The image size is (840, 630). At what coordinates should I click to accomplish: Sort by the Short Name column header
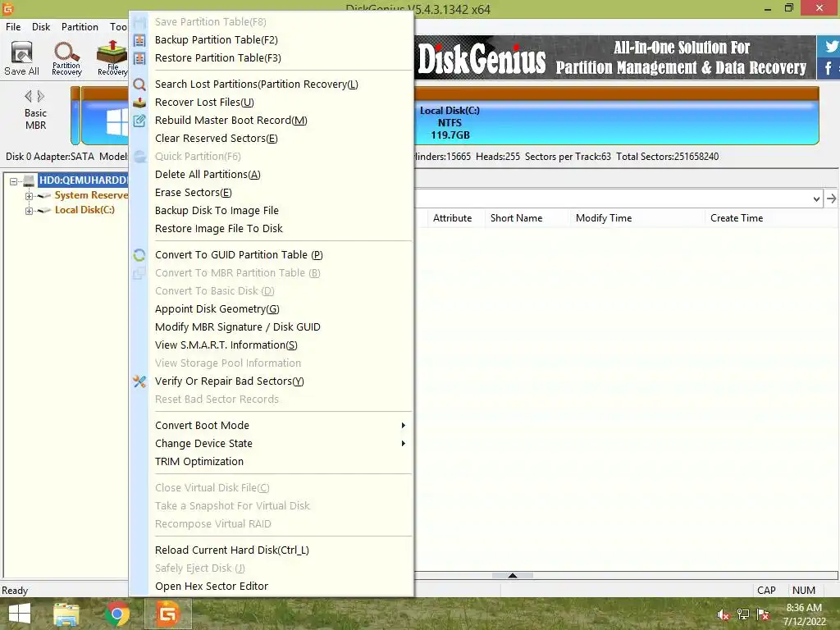pos(517,218)
